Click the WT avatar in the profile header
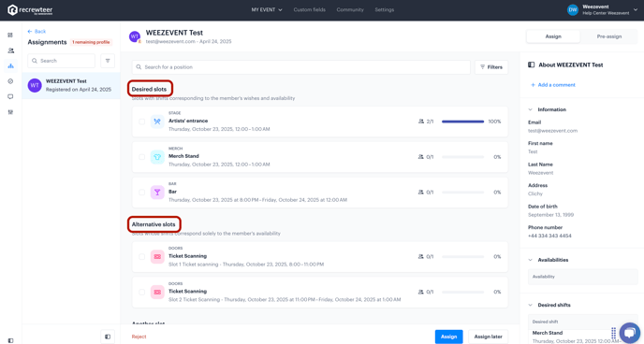Image resolution: width=644 pixels, height=344 pixels. [x=135, y=36]
